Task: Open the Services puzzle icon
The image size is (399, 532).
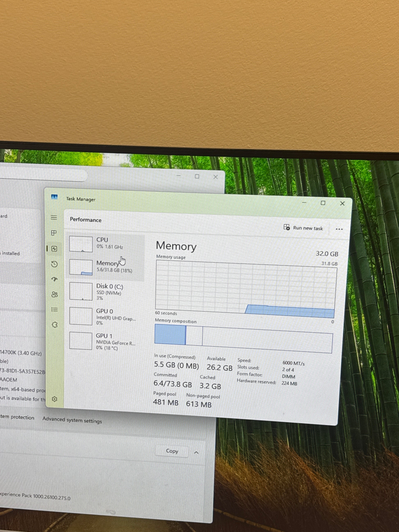Action: tap(55, 325)
